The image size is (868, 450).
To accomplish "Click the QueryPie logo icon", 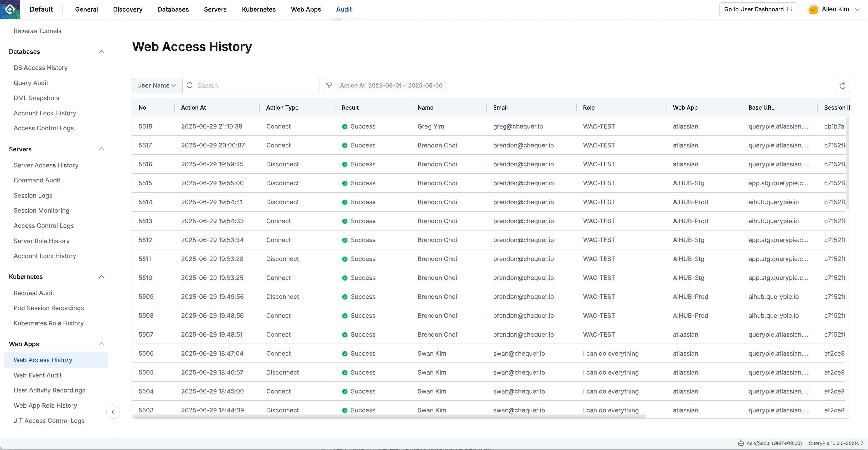I will pyautogui.click(x=10, y=9).
